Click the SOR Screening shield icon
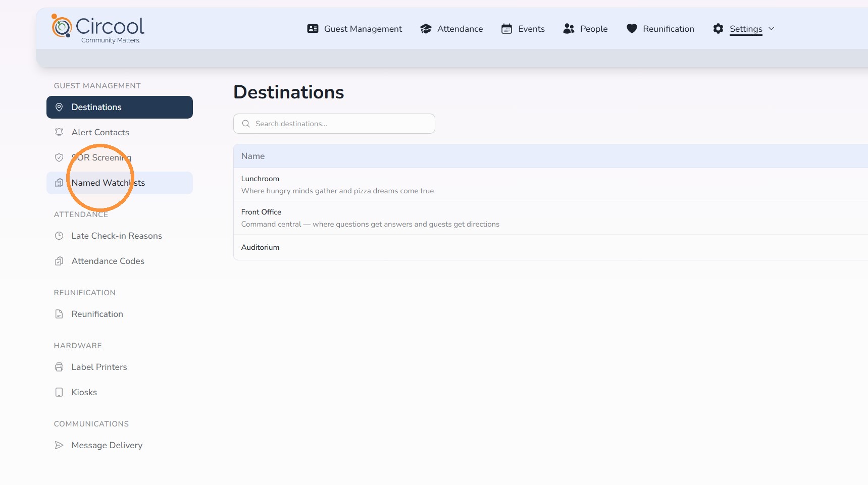The image size is (868, 485). click(x=59, y=157)
